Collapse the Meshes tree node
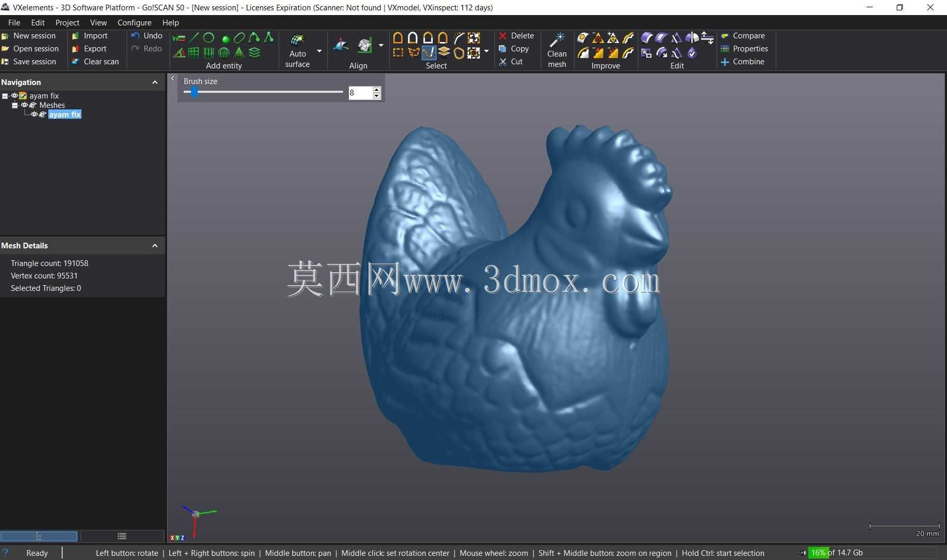Viewport: 947px width, 560px height. [x=15, y=105]
